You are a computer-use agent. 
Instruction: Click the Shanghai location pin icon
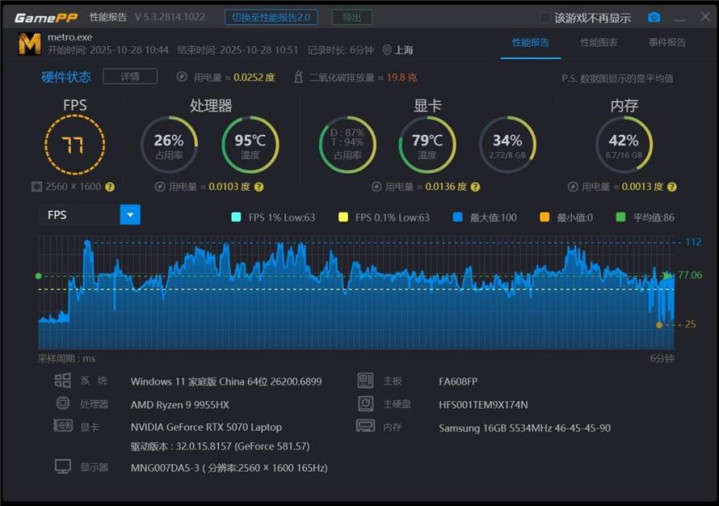(387, 50)
